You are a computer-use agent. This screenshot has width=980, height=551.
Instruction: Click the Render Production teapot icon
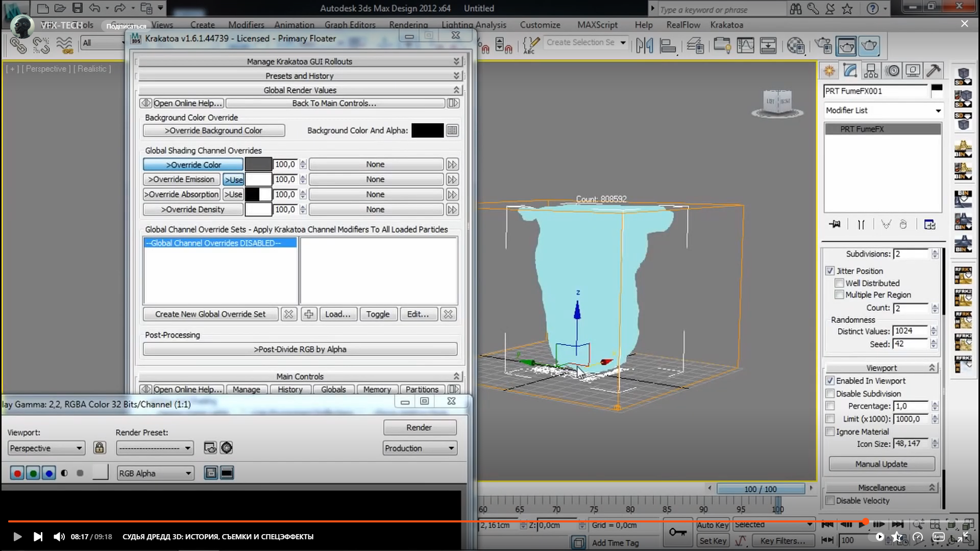[x=869, y=46]
